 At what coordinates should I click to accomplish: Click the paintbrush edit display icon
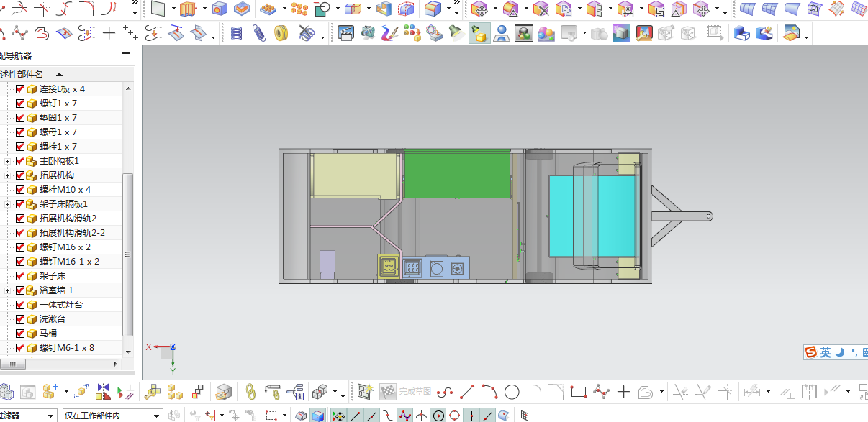tap(389, 33)
